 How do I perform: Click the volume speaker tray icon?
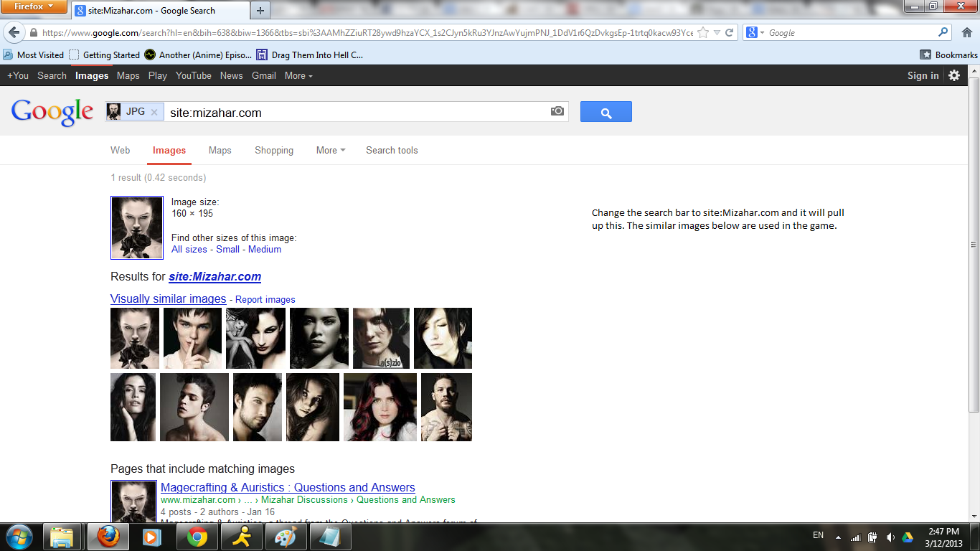[x=890, y=537]
